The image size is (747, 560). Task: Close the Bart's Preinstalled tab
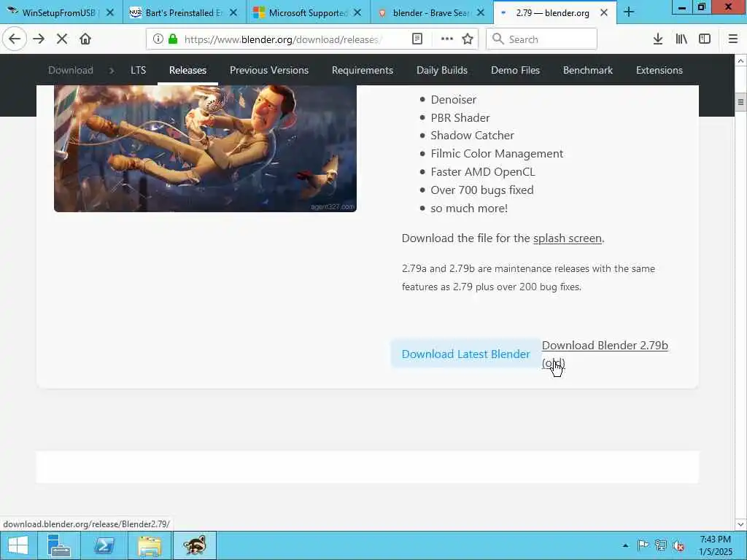click(x=233, y=12)
